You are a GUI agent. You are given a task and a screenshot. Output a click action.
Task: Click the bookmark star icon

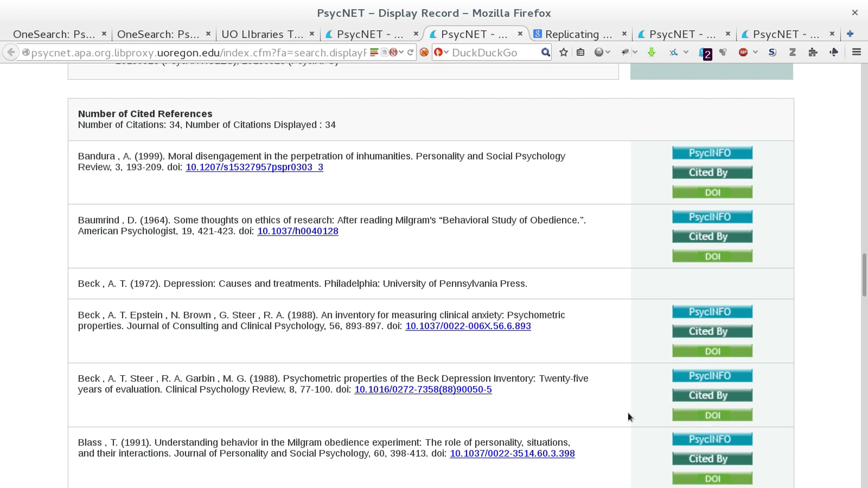tap(563, 52)
